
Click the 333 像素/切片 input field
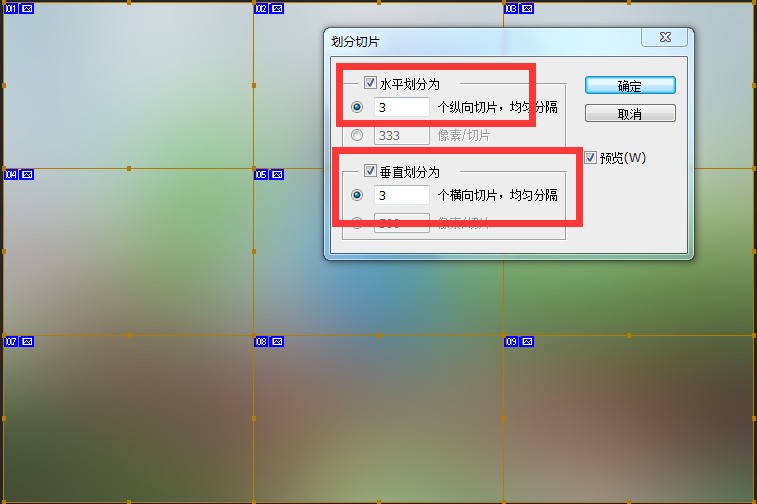pyautogui.click(x=401, y=135)
